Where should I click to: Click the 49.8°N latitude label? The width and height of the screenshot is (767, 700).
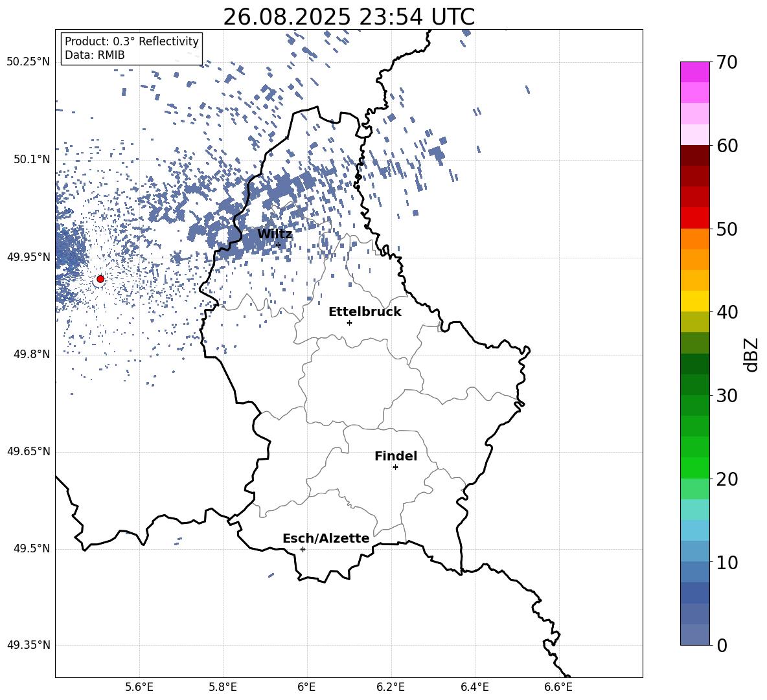pyautogui.click(x=32, y=354)
